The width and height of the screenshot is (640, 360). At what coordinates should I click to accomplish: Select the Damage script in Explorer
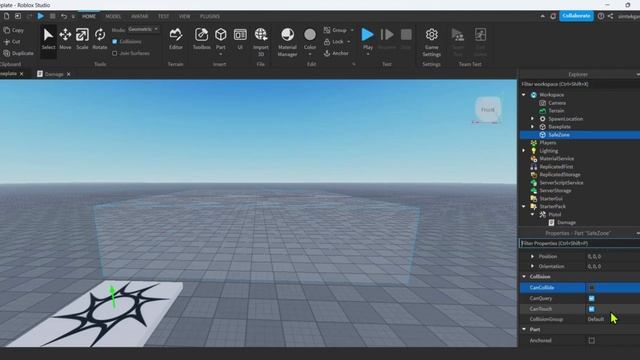pyautogui.click(x=567, y=222)
